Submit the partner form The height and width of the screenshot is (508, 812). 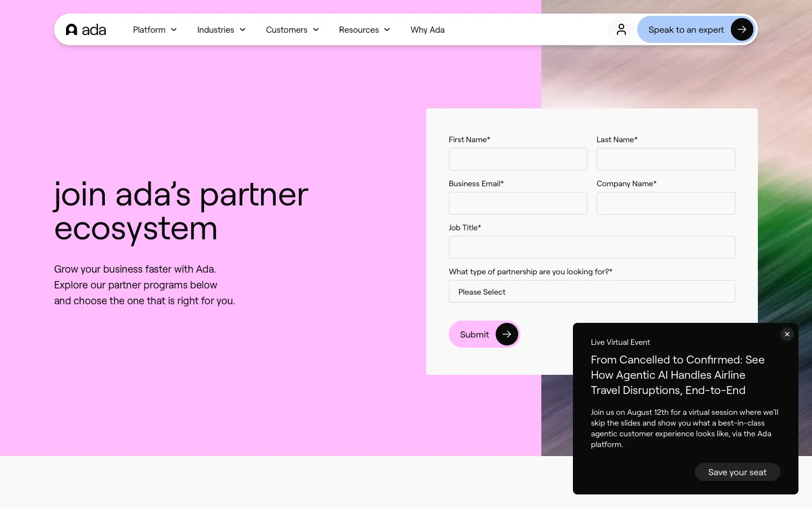click(x=484, y=334)
